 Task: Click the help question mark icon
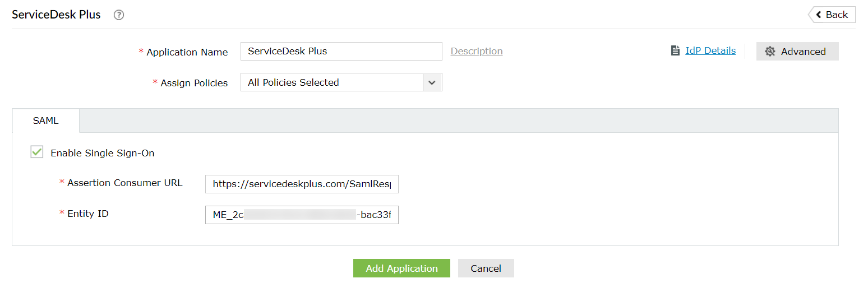(x=119, y=15)
